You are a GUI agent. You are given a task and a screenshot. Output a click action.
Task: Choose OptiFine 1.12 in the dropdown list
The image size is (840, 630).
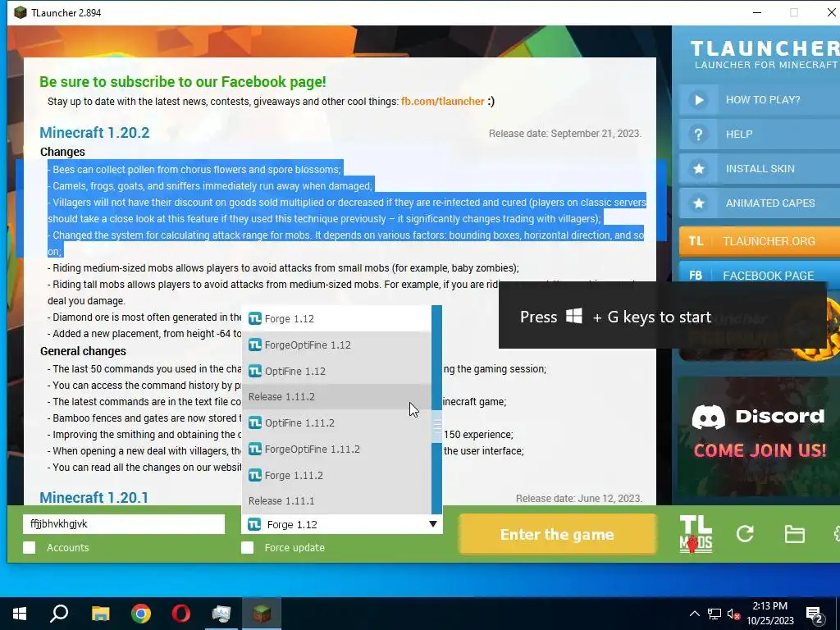(x=336, y=372)
